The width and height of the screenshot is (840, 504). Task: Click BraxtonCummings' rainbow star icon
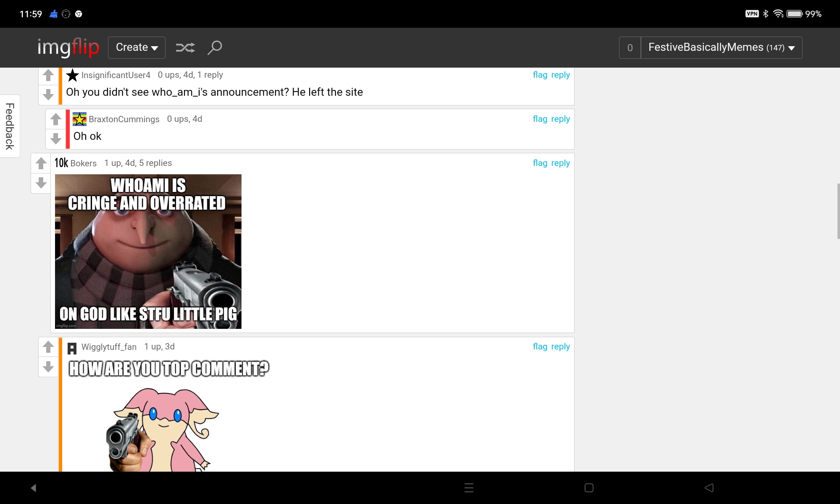pyautogui.click(x=79, y=119)
